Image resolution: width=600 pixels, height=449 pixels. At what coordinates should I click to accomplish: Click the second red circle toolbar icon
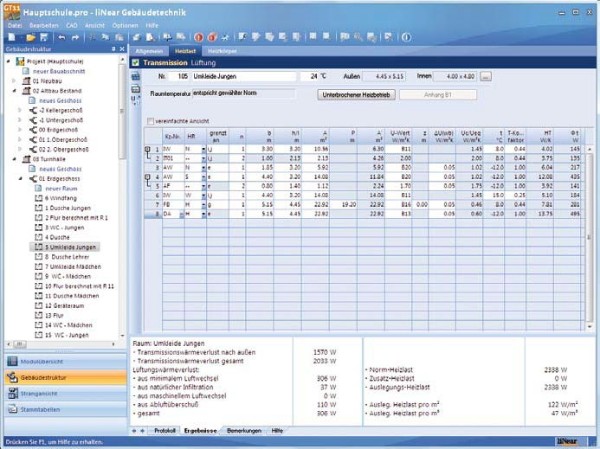pyautogui.click(x=212, y=37)
